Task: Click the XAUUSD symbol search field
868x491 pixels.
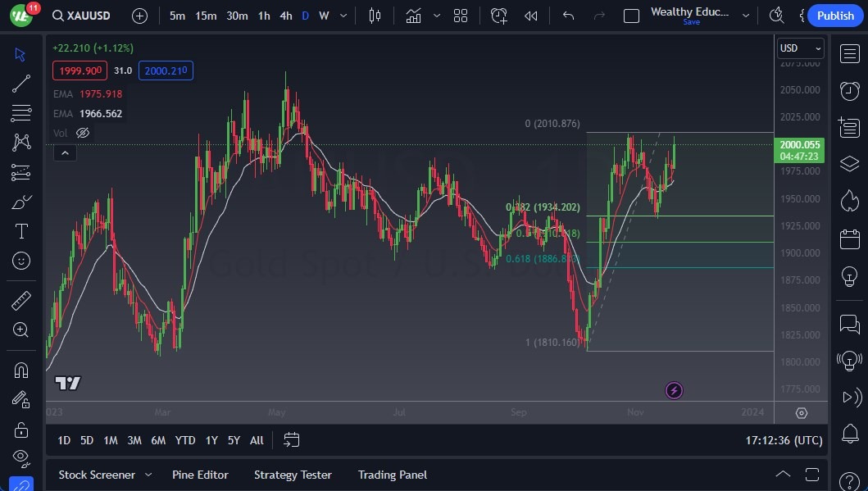Action: 80,16
